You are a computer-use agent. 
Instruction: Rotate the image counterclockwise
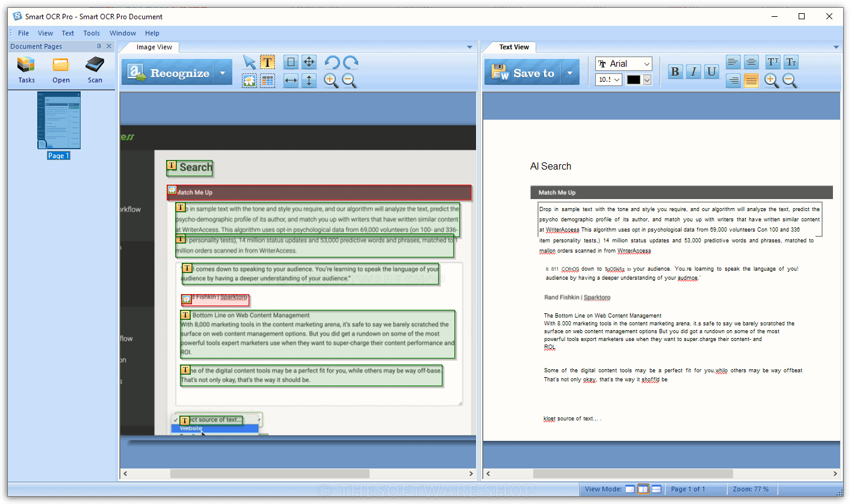pos(332,63)
